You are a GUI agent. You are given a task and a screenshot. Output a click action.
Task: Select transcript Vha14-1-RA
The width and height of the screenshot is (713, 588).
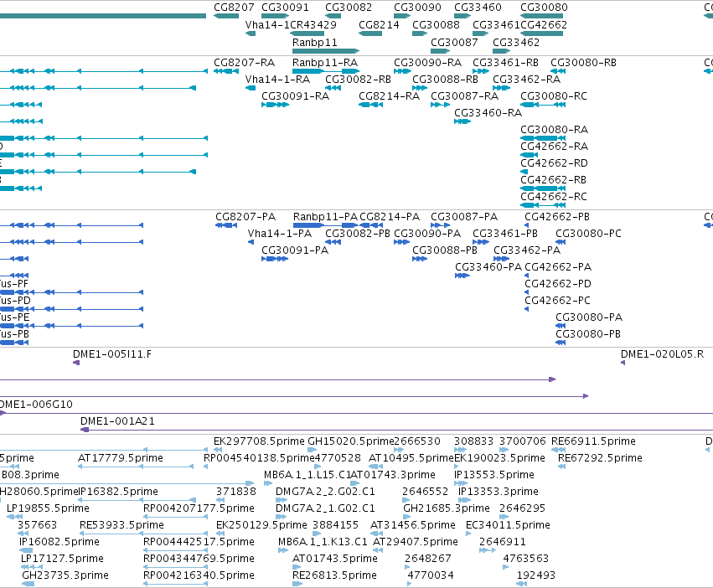pos(251,88)
